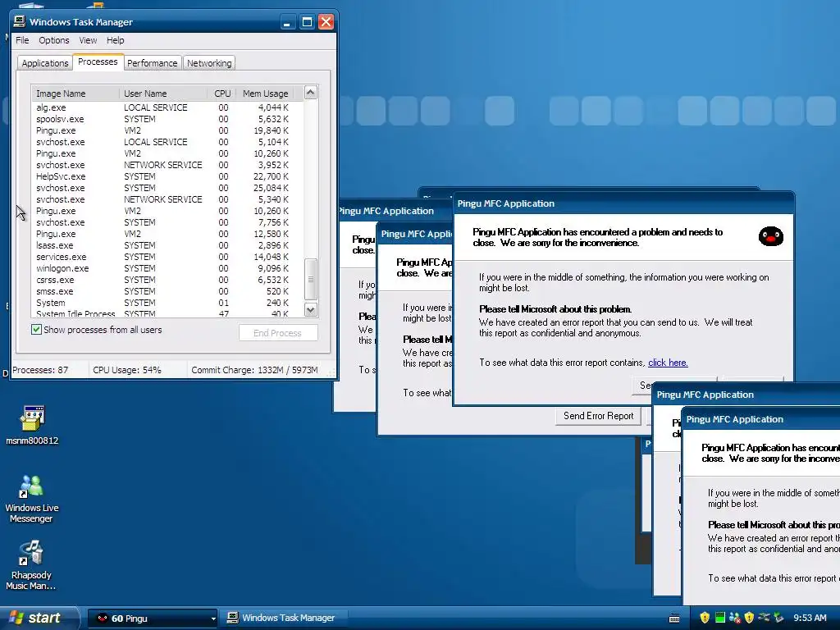Open the Performance tab

click(x=152, y=62)
